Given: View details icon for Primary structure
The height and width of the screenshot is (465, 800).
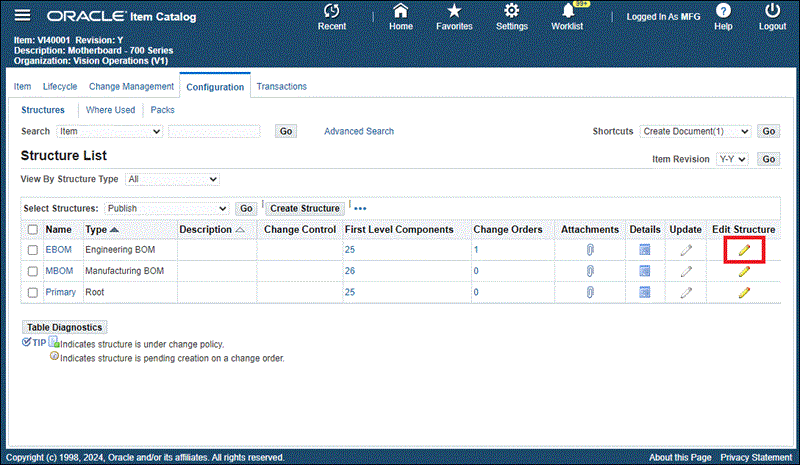Looking at the screenshot, I should [645, 292].
